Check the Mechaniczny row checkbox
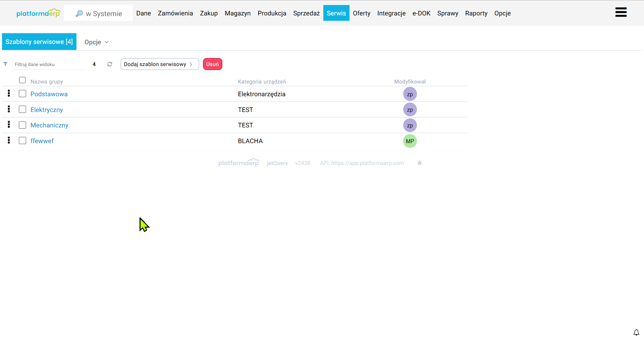 click(x=22, y=125)
